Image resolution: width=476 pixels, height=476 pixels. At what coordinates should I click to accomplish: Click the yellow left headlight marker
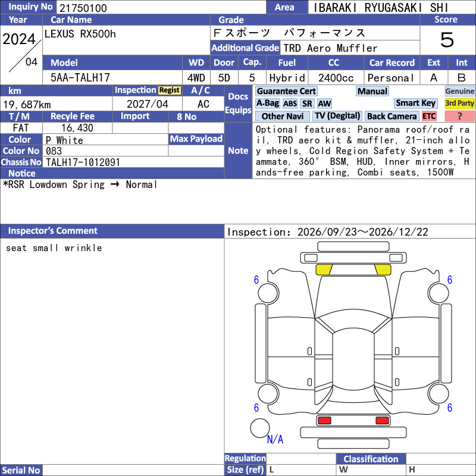point(324,270)
